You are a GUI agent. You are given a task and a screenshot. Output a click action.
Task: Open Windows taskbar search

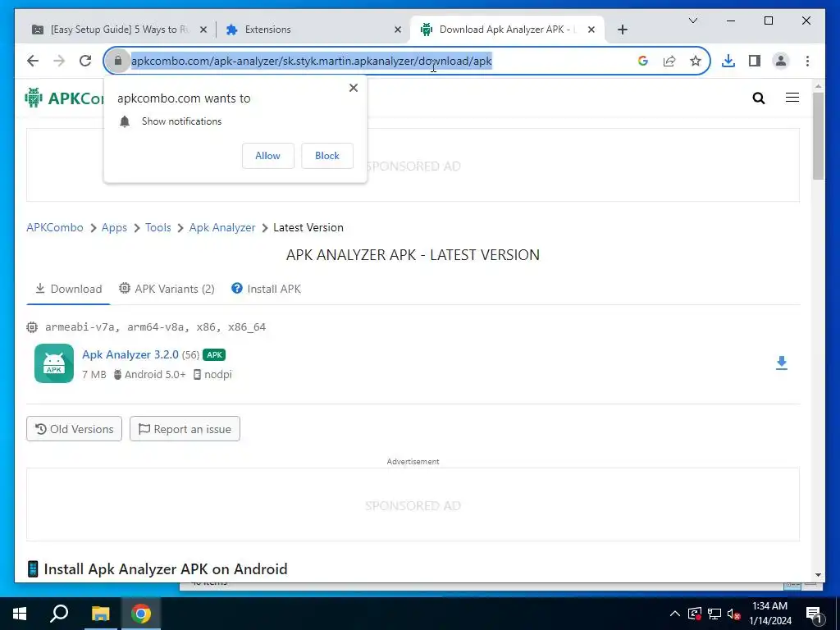click(59, 614)
